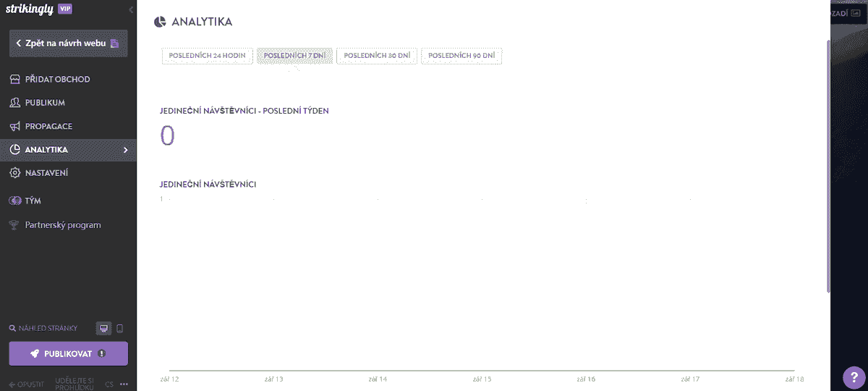Switch to desktop preview mode
868x391 pixels.
click(x=104, y=329)
